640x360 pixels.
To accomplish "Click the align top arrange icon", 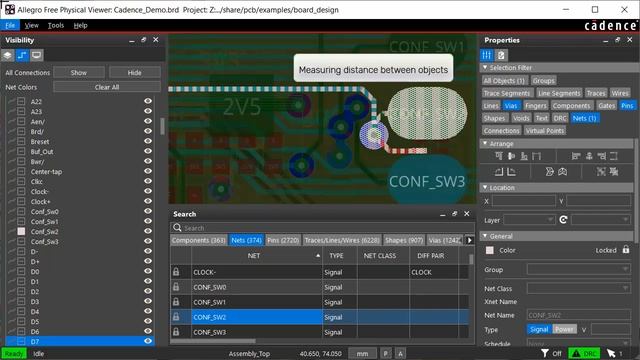I will click(x=499, y=156).
